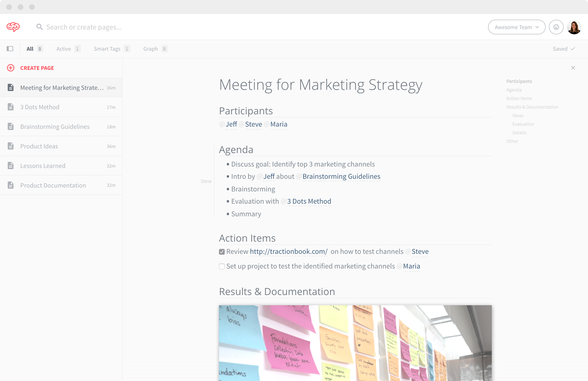Image resolution: width=588 pixels, height=381 pixels.
Task: Click the document icon beside Product Documentation
Action: [10, 185]
